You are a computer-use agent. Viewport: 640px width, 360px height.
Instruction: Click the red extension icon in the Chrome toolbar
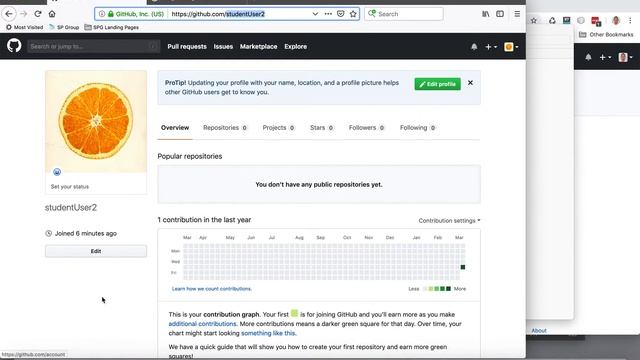click(596, 21)
